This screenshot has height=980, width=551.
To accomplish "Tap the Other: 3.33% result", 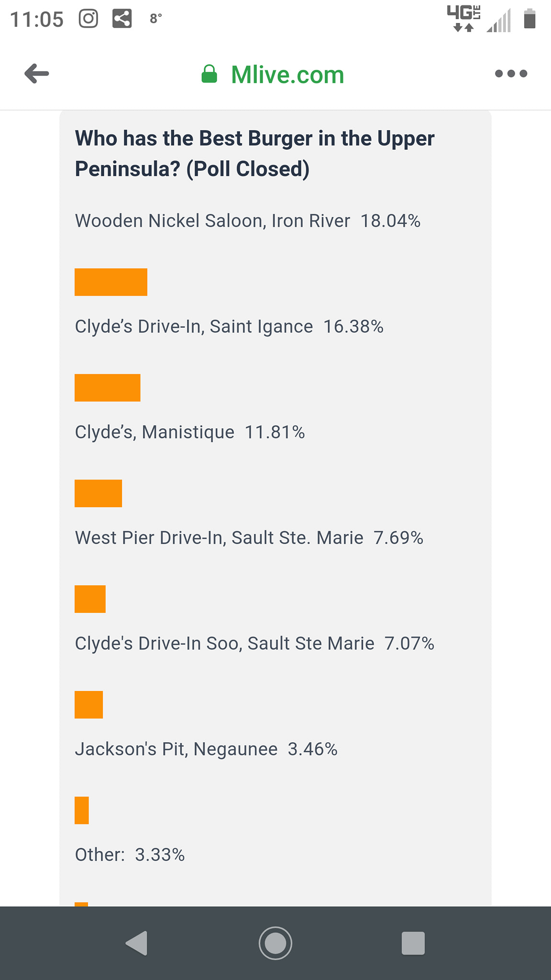I will pos(130,855).
